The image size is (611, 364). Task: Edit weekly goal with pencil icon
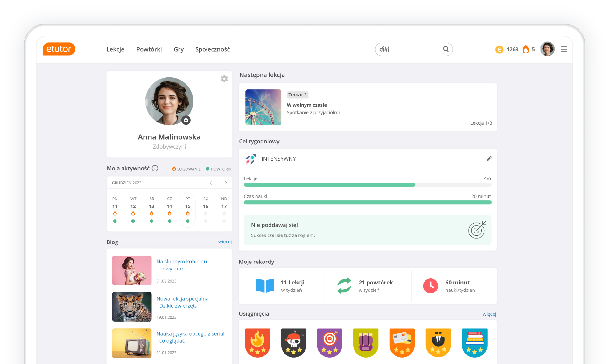click(489, 158)
